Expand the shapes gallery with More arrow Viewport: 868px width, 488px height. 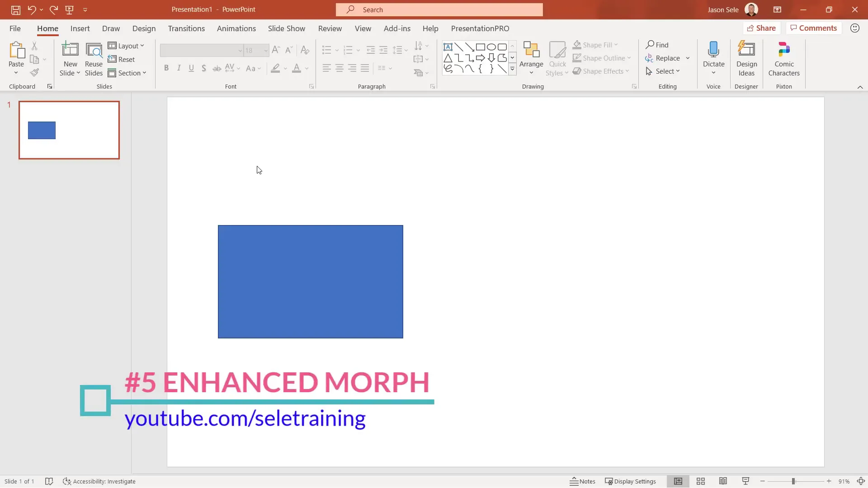[513, 69]
